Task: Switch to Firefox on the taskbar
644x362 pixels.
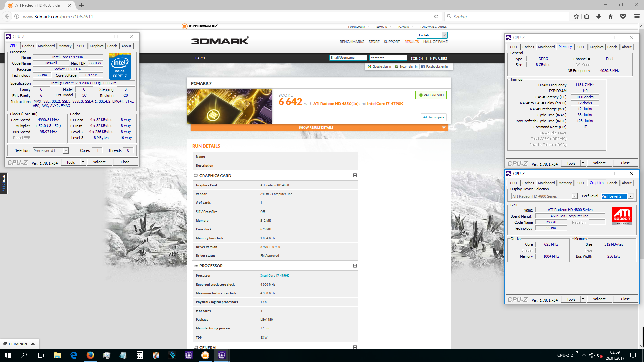Action: point(90,355)
